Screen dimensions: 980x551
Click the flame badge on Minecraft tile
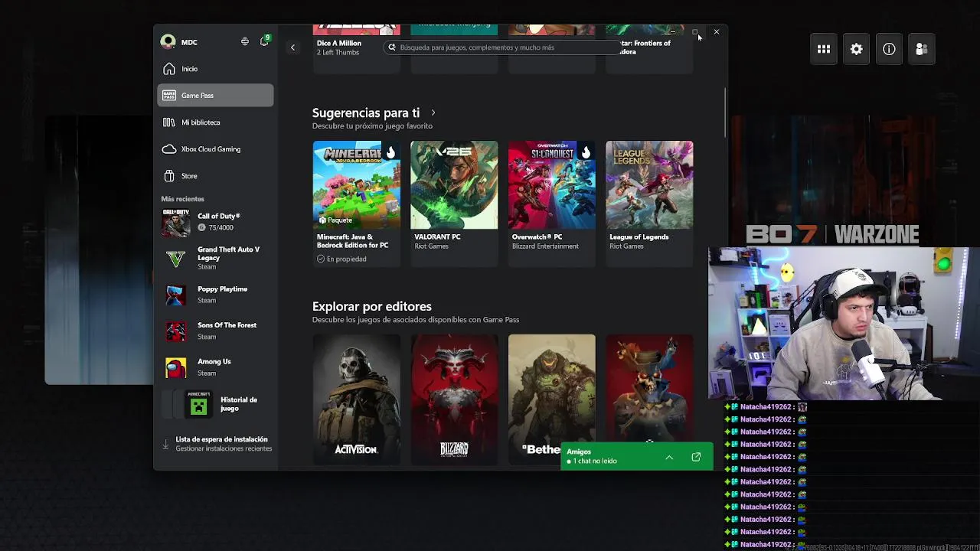tap(390, 152)
